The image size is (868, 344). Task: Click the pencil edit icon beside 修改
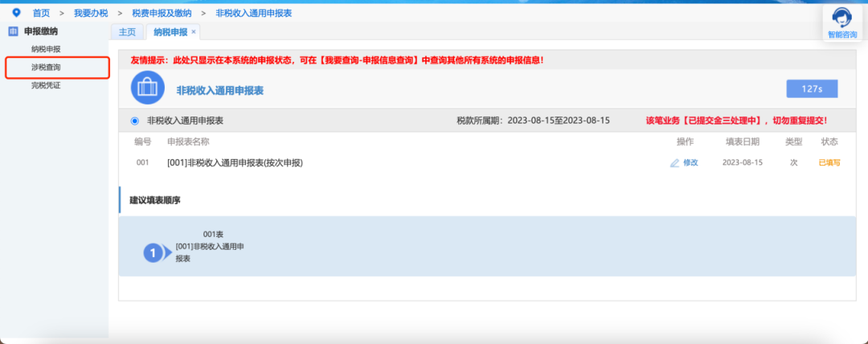tap(674, 163)
